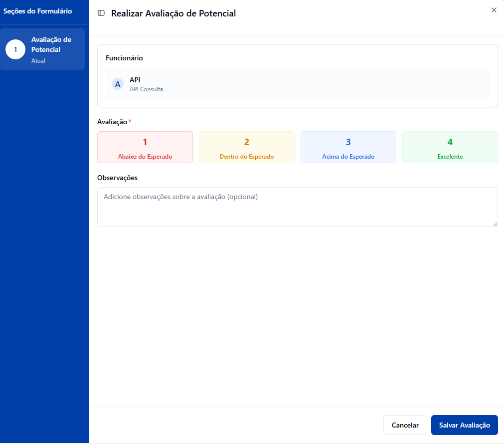This screenshot has height=444, width=504.
Task: Click the Observações field label
Action: 117,178
